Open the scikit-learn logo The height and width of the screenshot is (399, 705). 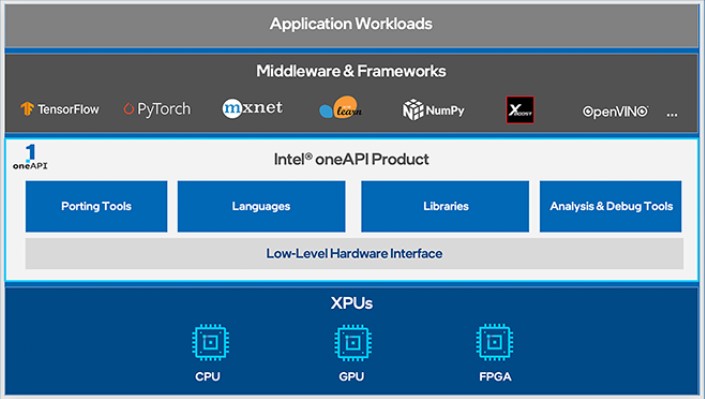[x=340, y=108]
